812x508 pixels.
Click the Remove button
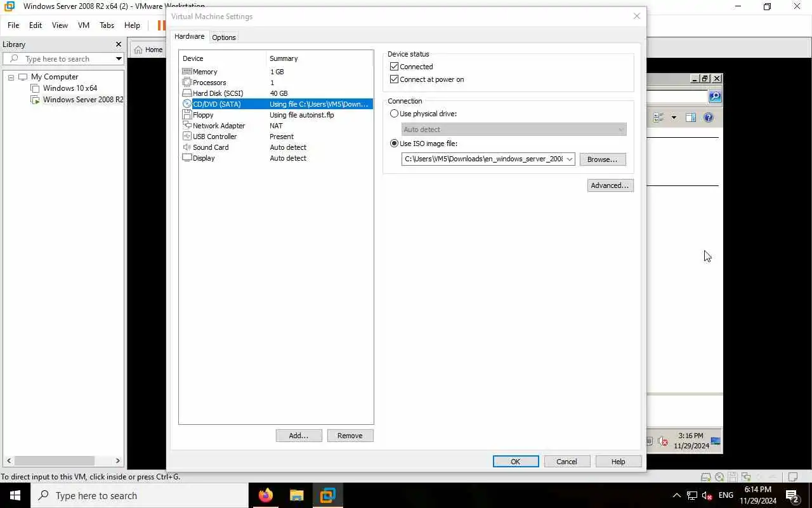(x=350, y=436)
